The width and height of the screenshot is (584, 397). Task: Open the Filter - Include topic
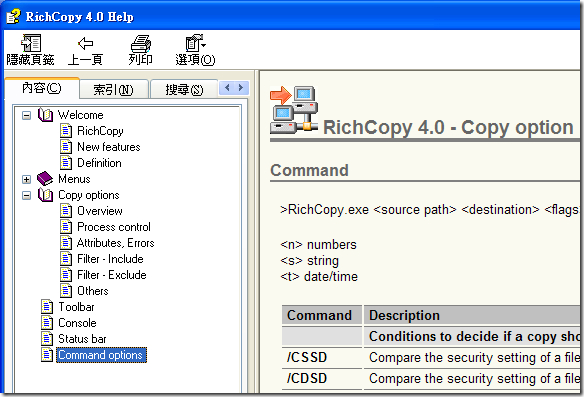[110, 259]
